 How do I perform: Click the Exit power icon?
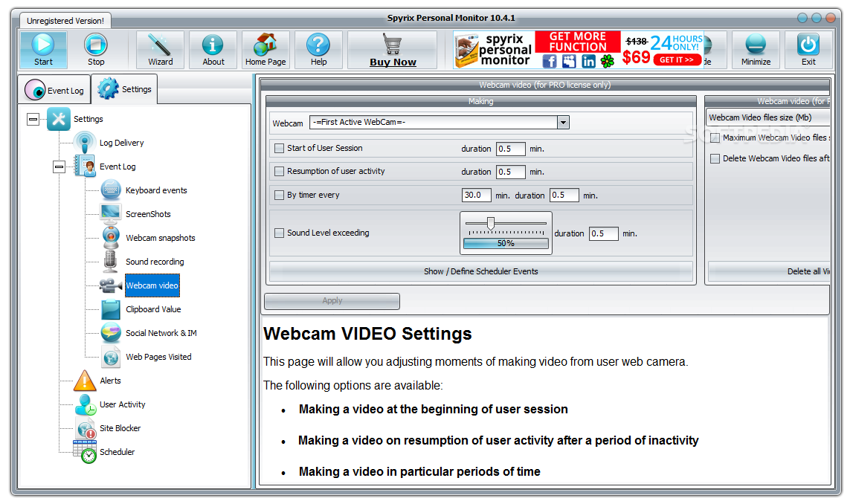click(808, 45)
